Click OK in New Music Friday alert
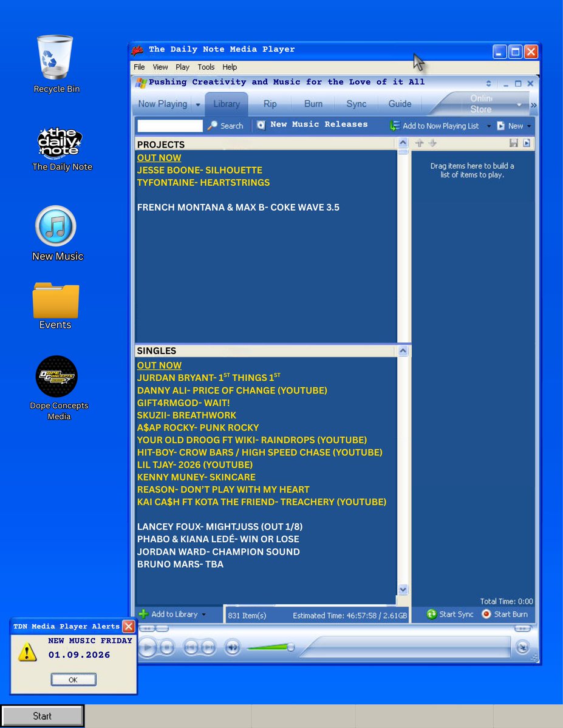This screenshot has height=728, width=563. pyautogui.click(x=73, y=679)
